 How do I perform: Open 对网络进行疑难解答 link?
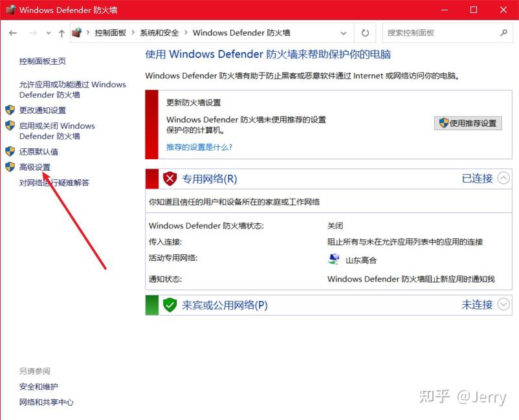point(54,182)
